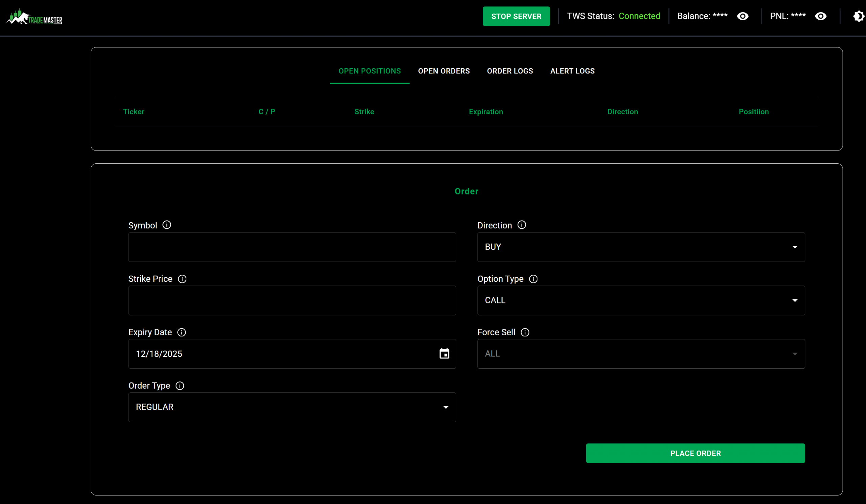Click the Symbol info icon
The width and height of the screenshot is (866, 504).
coord(167,225)
